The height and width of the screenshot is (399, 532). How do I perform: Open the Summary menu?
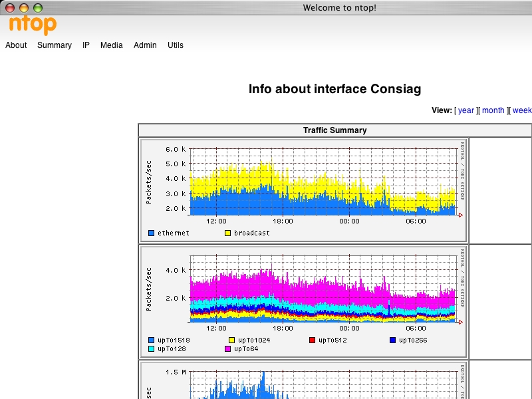(55, 45)
